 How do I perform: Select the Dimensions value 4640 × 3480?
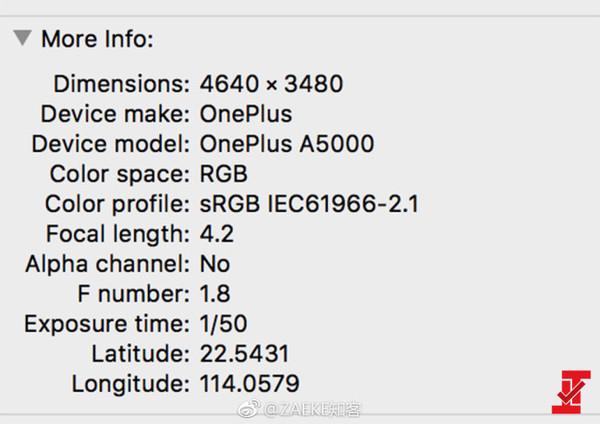pos(271,84)
